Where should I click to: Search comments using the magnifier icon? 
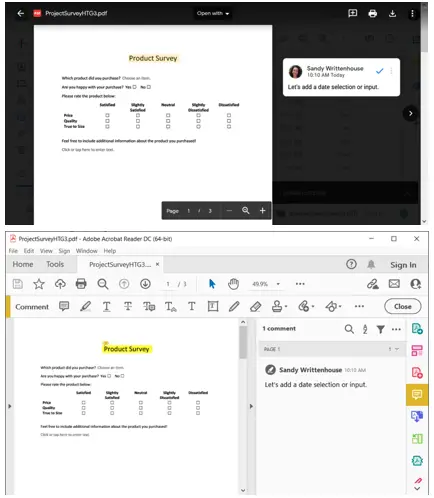[349, 329]
